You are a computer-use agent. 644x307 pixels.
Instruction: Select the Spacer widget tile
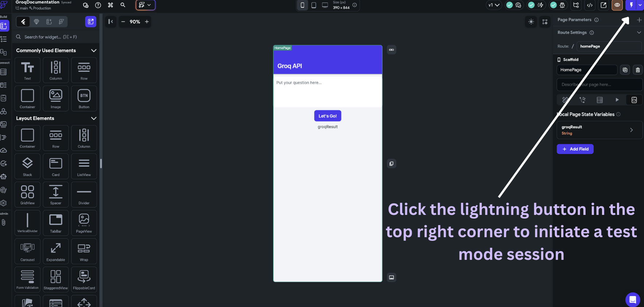point(55,194)
